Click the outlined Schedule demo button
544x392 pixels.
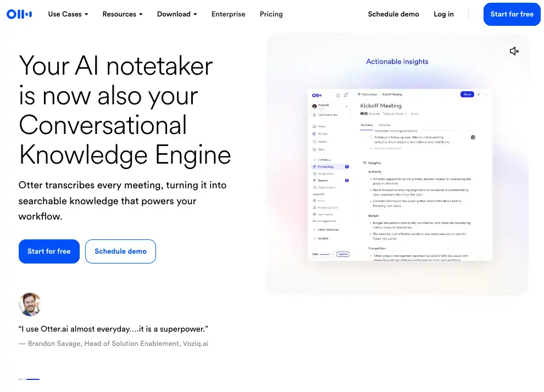(120, 251)
